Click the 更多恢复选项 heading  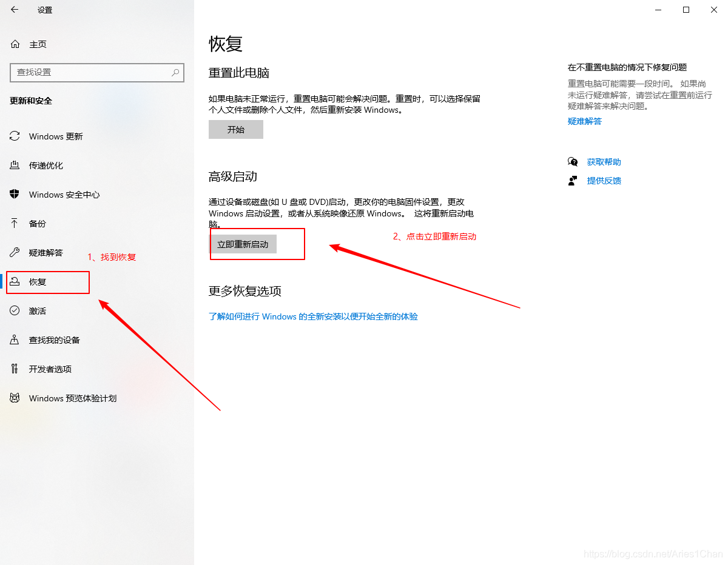[x=245, y=291]
